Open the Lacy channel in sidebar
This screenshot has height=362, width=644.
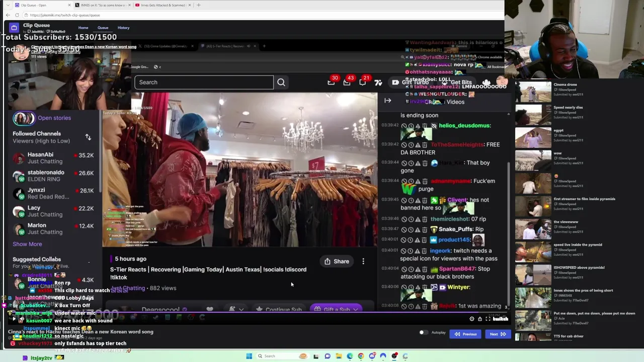pos(53,211)
